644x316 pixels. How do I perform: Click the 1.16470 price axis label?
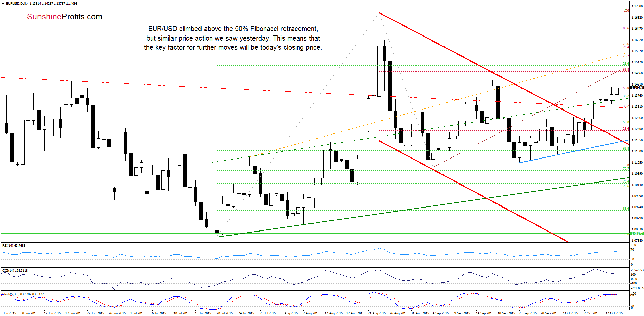point(637,29)
